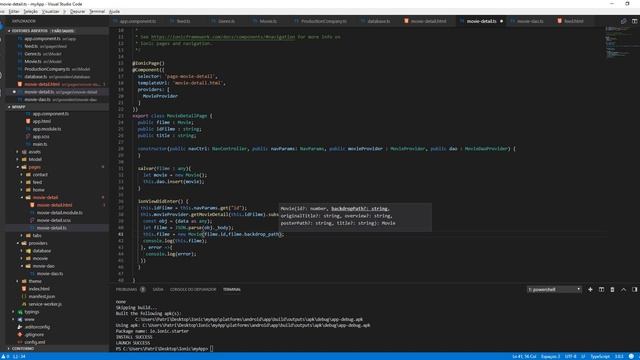Click Espaços indentation setting in status bar
This screenshot has width=640, height=360.
551,356
